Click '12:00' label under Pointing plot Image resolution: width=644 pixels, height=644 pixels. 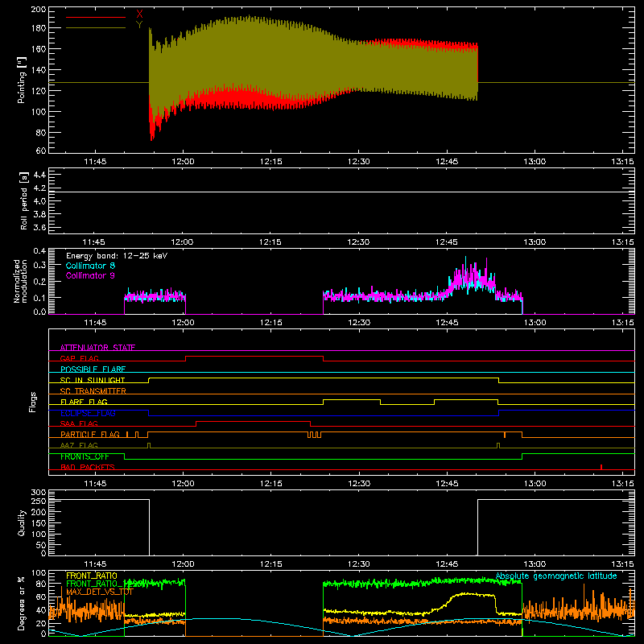tap(183, 162)
